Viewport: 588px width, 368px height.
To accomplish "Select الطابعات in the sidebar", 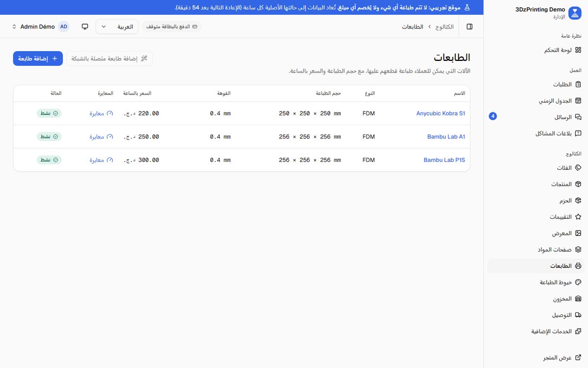I will pos(536,266).
